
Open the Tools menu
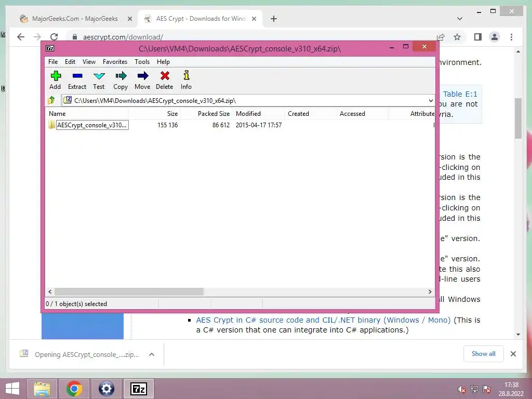click(142, 62)
